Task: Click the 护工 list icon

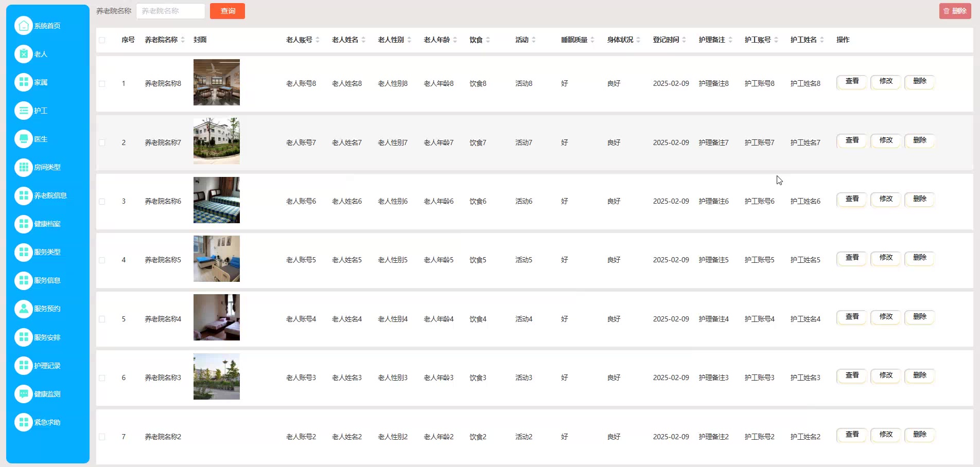Action: 24,111
